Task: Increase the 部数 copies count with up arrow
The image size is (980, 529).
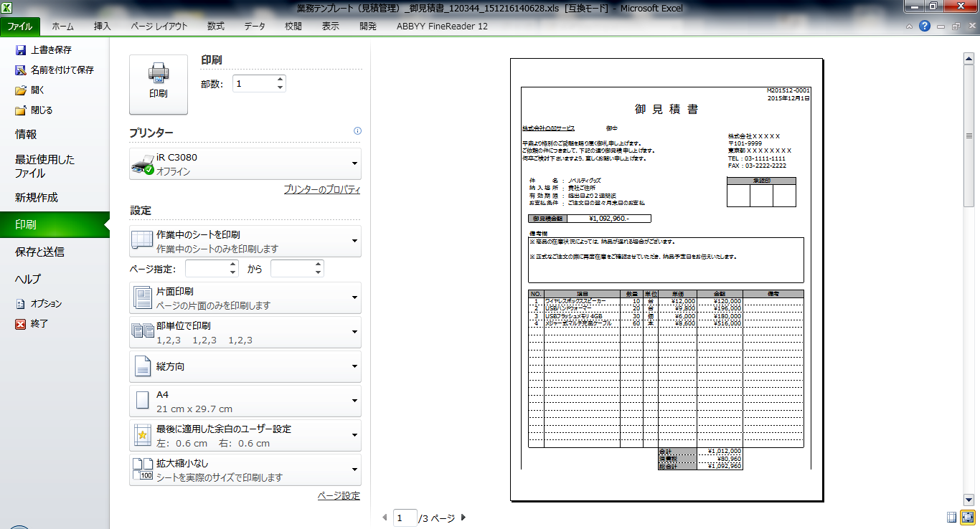Action: [280, 80]
